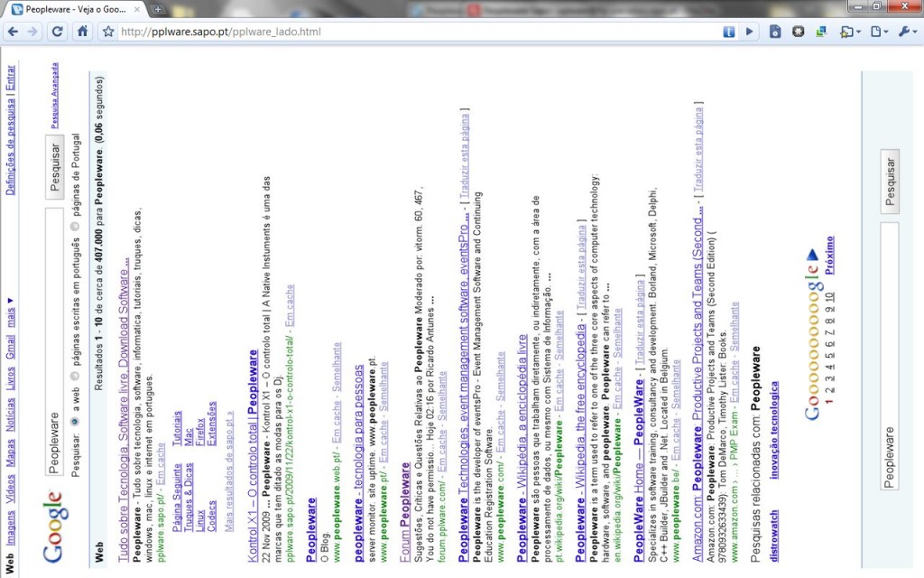The image size is (924, 578).
Task: Reload the page with the refresh icon
Action: point(57,32)
